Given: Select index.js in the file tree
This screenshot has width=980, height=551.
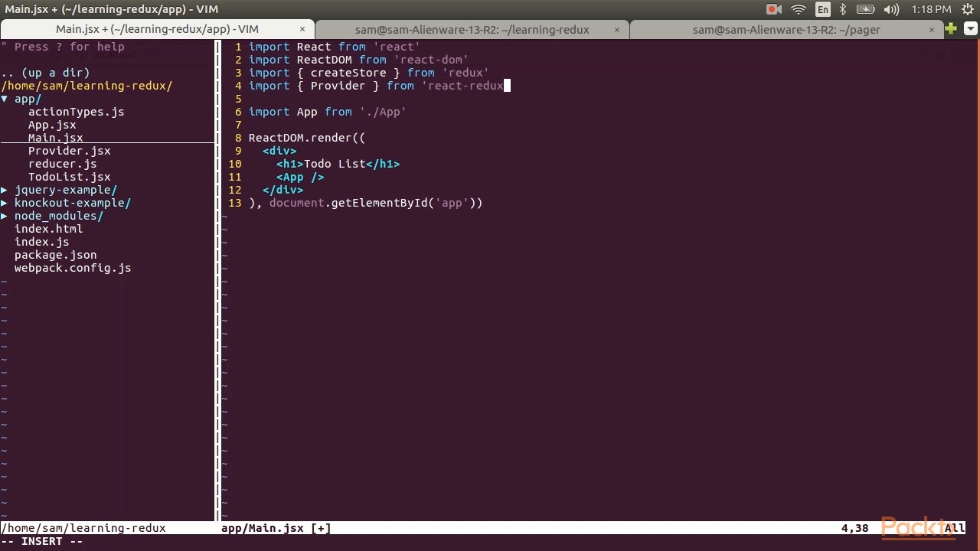Looking at the screenshot, I should tap(41, 242).
